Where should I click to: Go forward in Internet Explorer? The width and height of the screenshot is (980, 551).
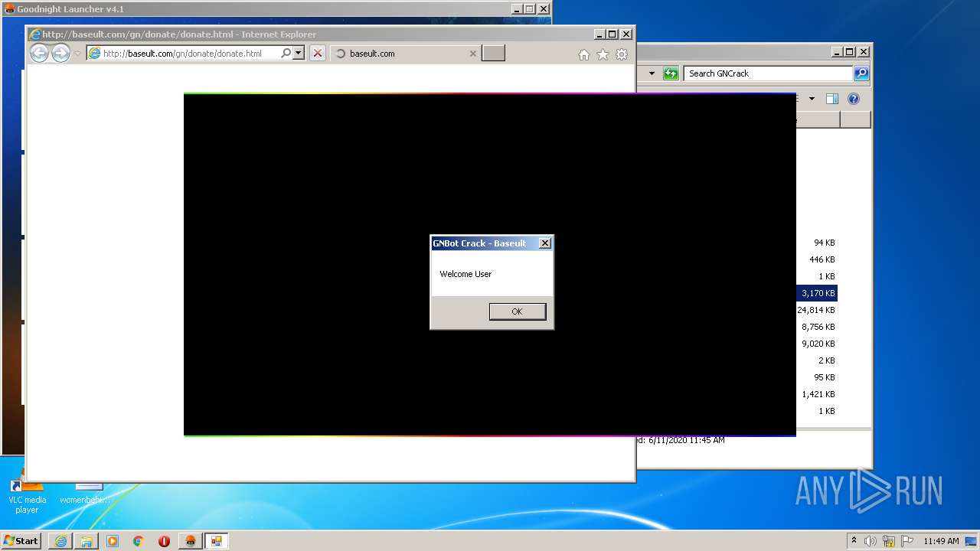point(60,54)
